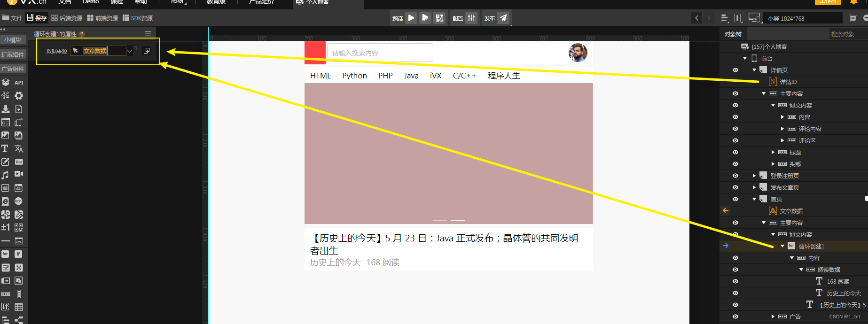Screen dimensions: 868x324
Task: Expand the 标题 tree node
Action: coord(773,152)
